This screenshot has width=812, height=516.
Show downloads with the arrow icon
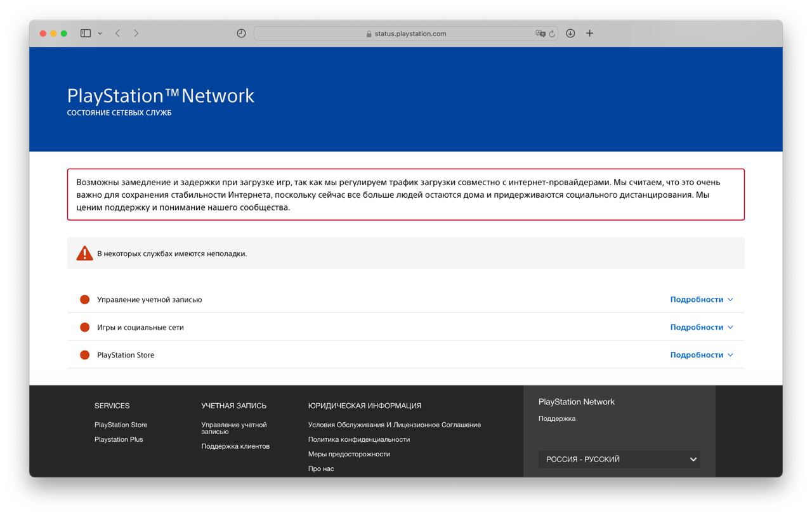570,34
